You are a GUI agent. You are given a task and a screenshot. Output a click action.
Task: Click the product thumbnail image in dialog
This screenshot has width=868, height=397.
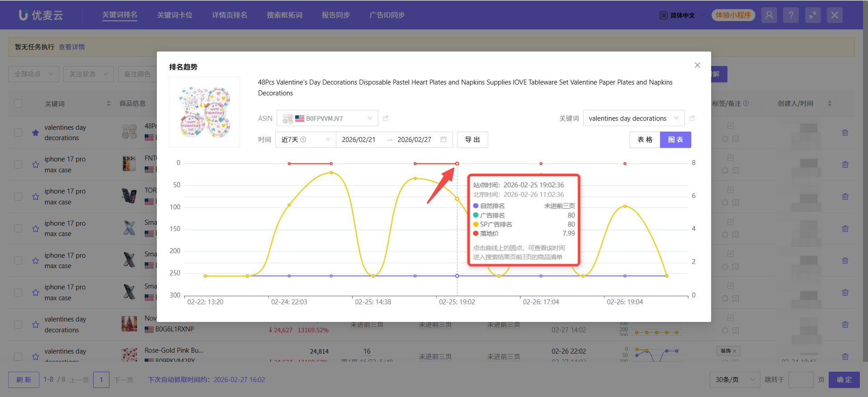pyautogui.click(x=204, y=113)
